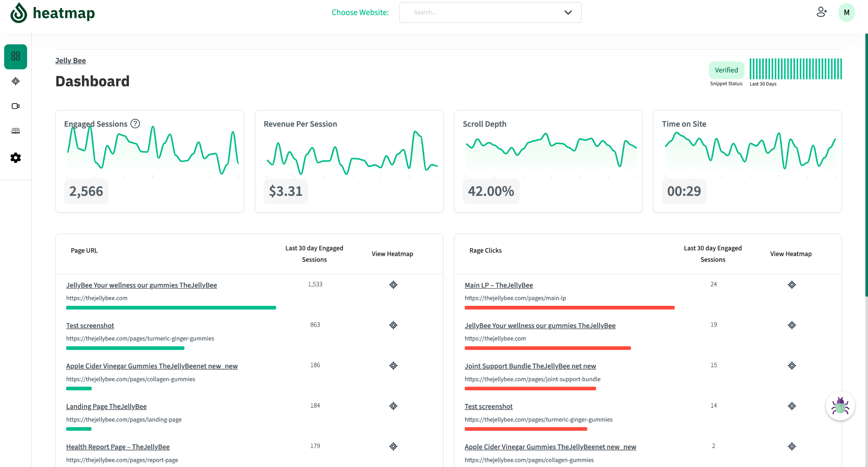The image size is (868, 467).
Task: Click the purple bug report widget
Action: [x=840, y=406]
